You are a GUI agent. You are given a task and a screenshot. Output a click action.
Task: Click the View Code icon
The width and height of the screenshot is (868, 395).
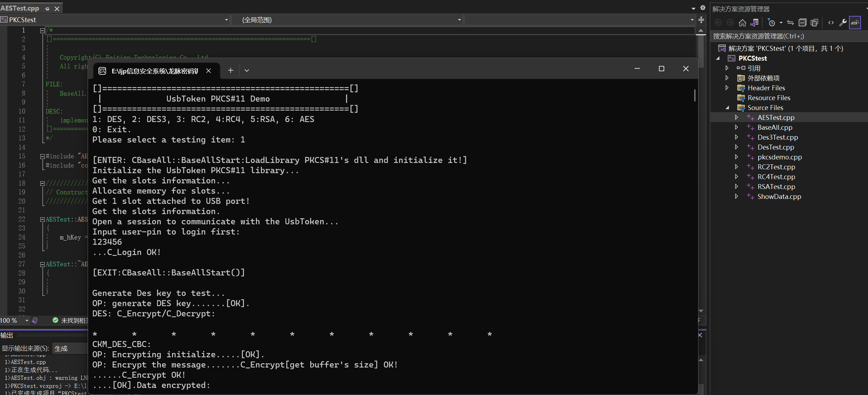pos(831,23)
